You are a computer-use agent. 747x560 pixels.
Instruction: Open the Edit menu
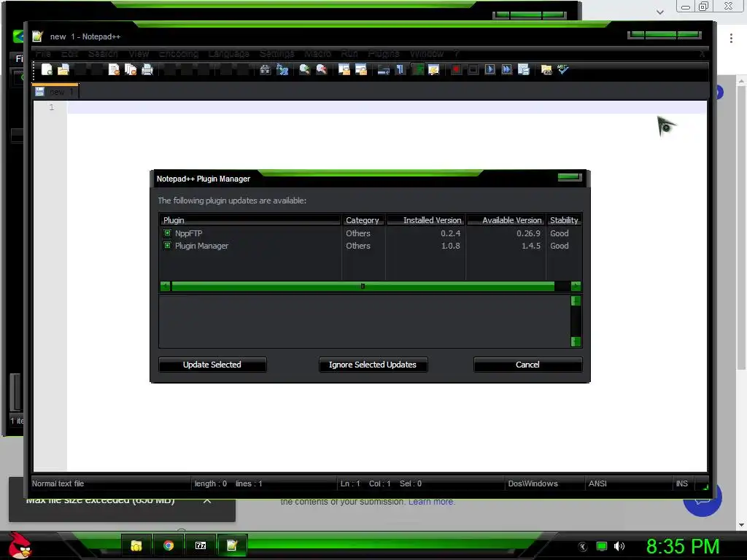(x=69, y=53)
